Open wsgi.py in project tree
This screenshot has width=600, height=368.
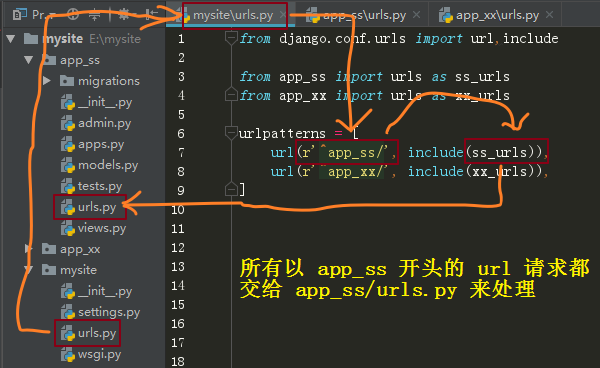point(99,354)
